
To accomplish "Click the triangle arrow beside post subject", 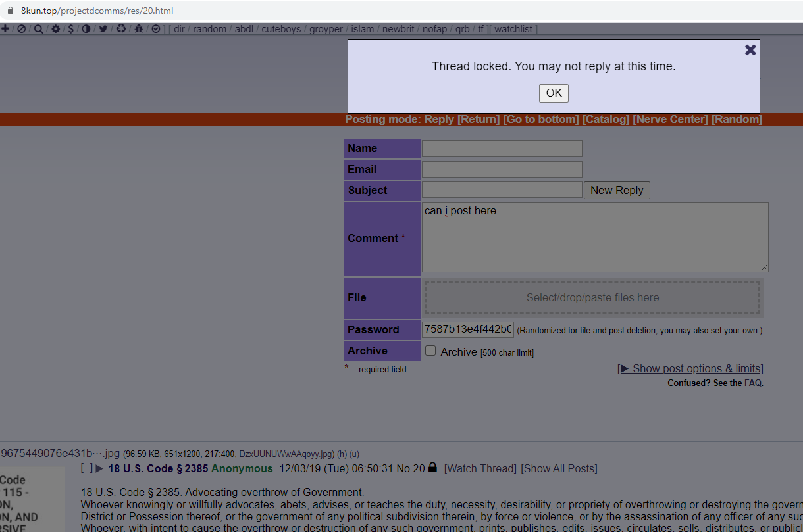I will click(x=100, y=469).
